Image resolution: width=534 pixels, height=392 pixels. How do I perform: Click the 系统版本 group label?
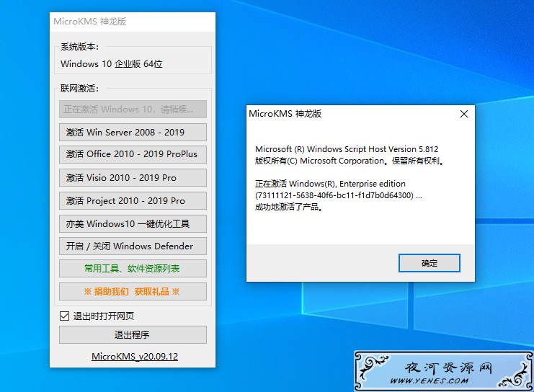click(80, 47)
